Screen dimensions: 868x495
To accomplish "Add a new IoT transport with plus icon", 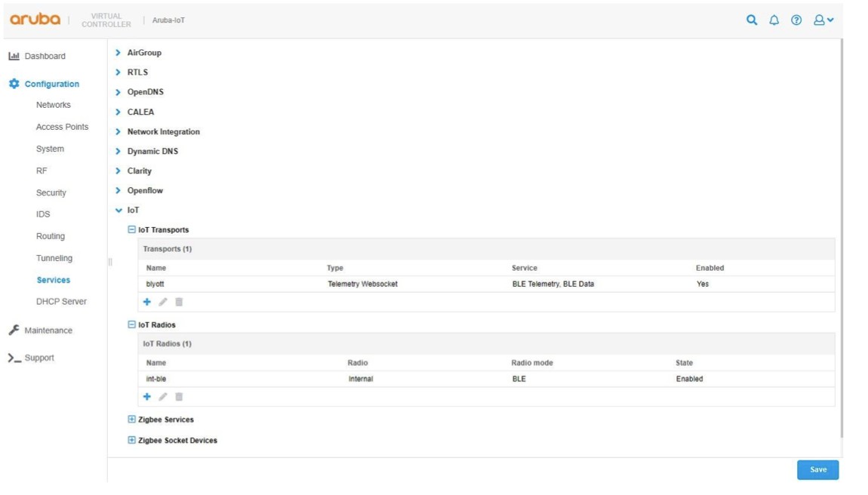I will coord(147,302).
